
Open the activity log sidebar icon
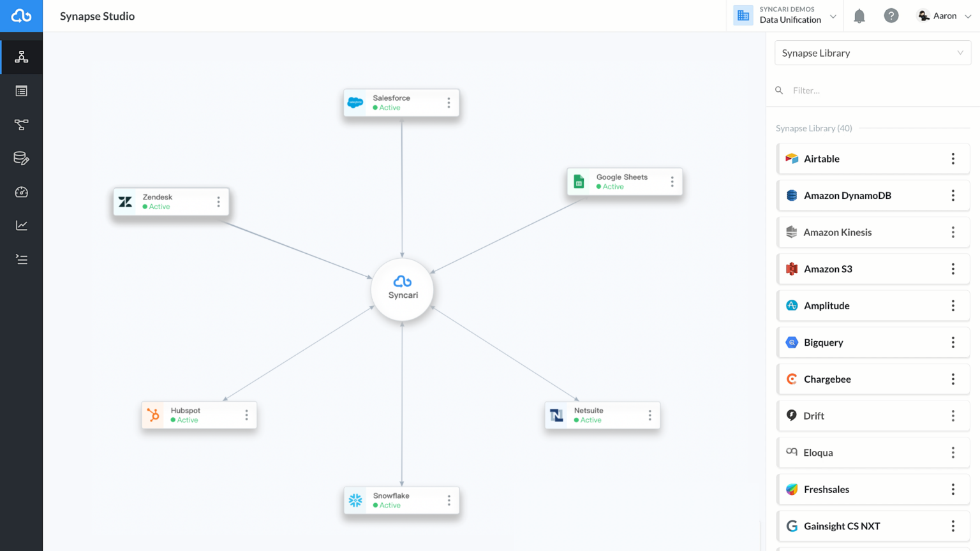(21, 259)
